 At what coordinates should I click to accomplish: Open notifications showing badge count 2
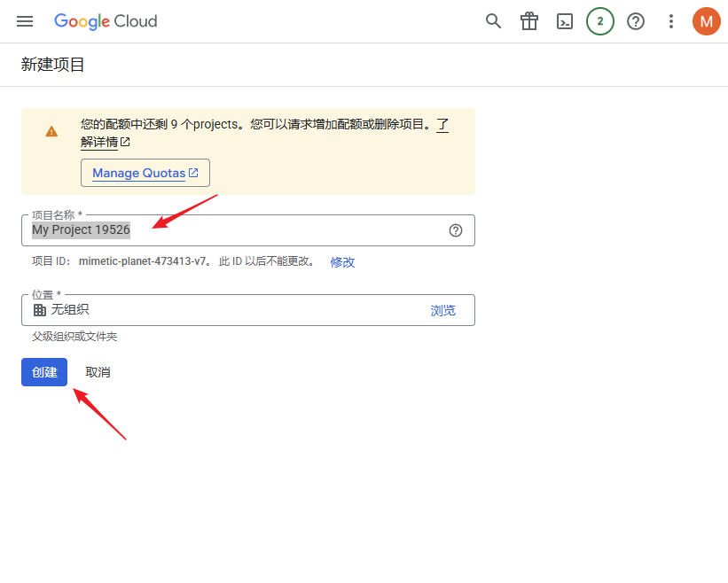(x=600, y=21)
